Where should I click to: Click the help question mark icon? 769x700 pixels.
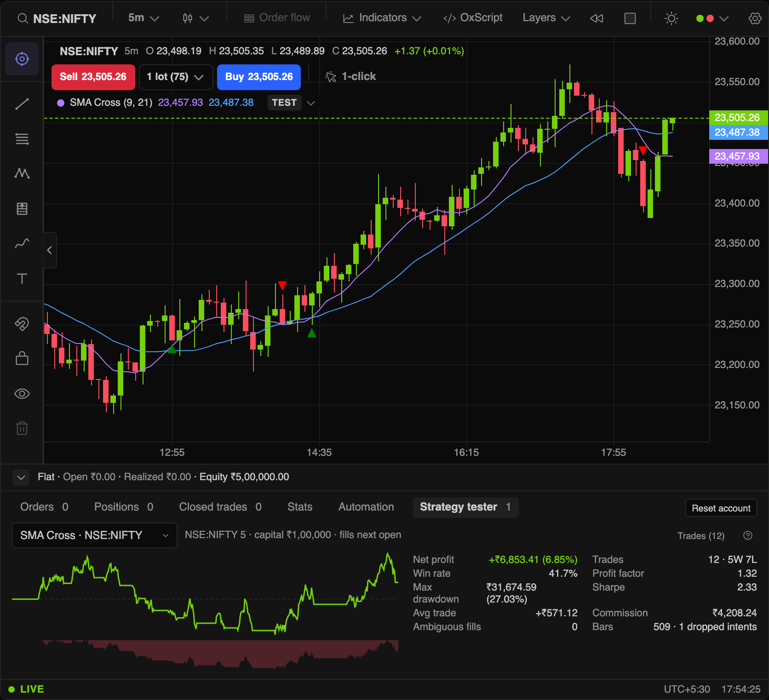[x=748, y=535]
